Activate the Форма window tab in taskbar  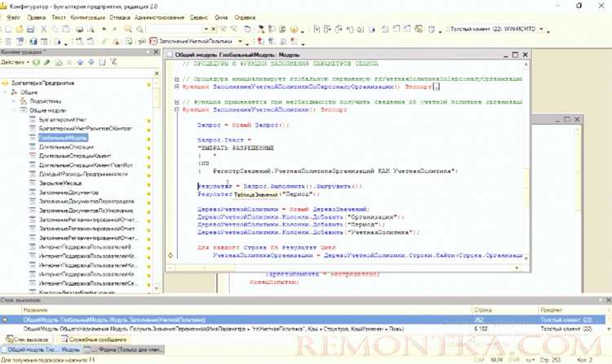click(124, 350)
